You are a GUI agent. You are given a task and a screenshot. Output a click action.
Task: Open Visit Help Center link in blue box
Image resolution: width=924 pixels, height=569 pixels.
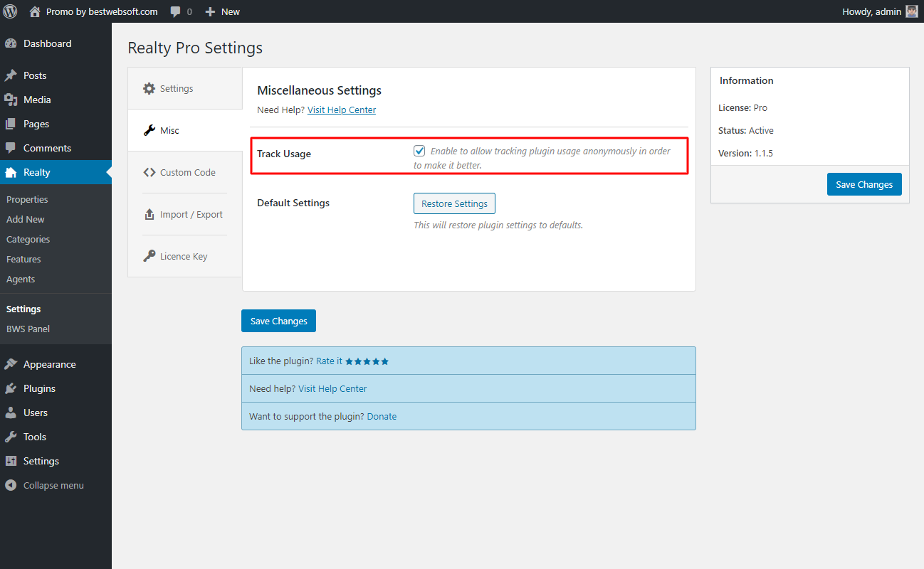332,389
